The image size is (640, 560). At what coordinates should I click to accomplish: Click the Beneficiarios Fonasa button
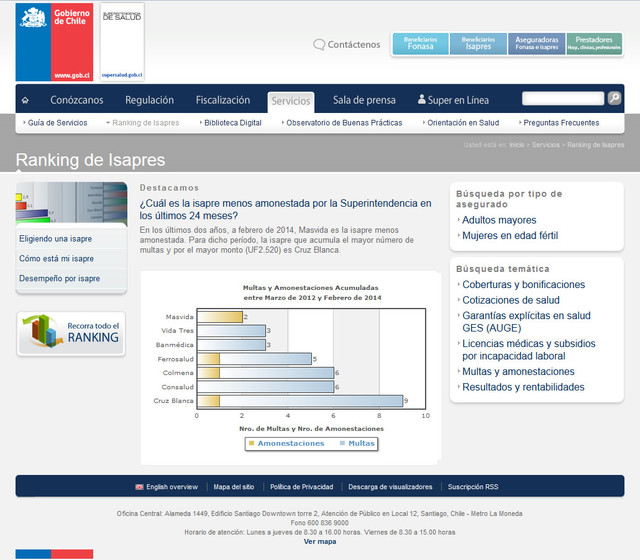point(420,44)
